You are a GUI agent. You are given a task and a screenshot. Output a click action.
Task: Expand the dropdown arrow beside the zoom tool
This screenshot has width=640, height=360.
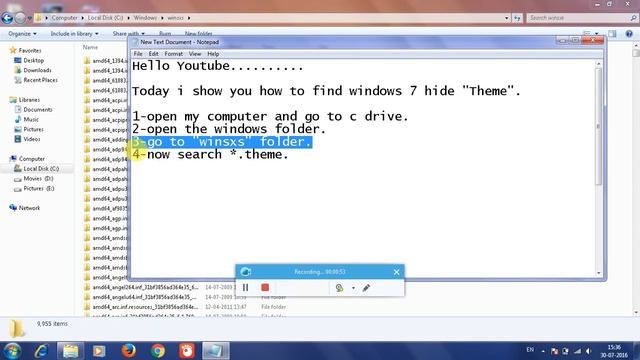pos(353,288)
